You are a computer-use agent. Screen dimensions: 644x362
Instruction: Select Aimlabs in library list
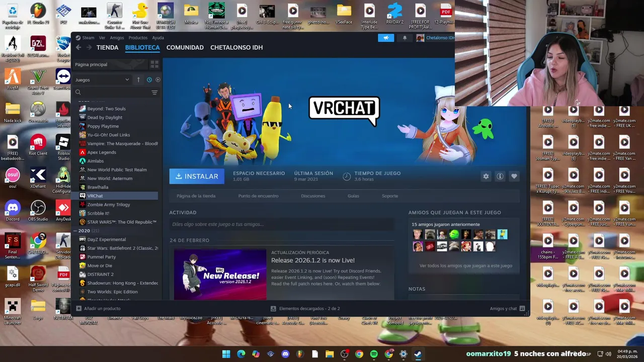(96, 161)
